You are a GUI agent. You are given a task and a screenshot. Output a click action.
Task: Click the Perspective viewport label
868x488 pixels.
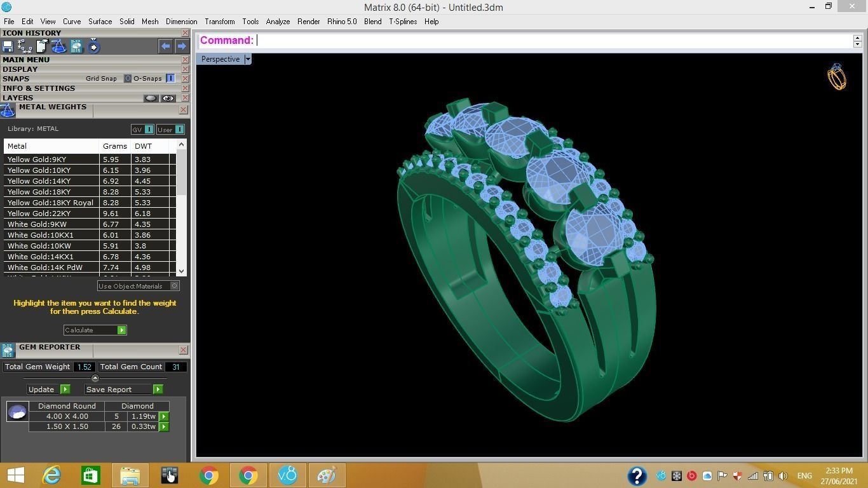[x=220, y=59]
